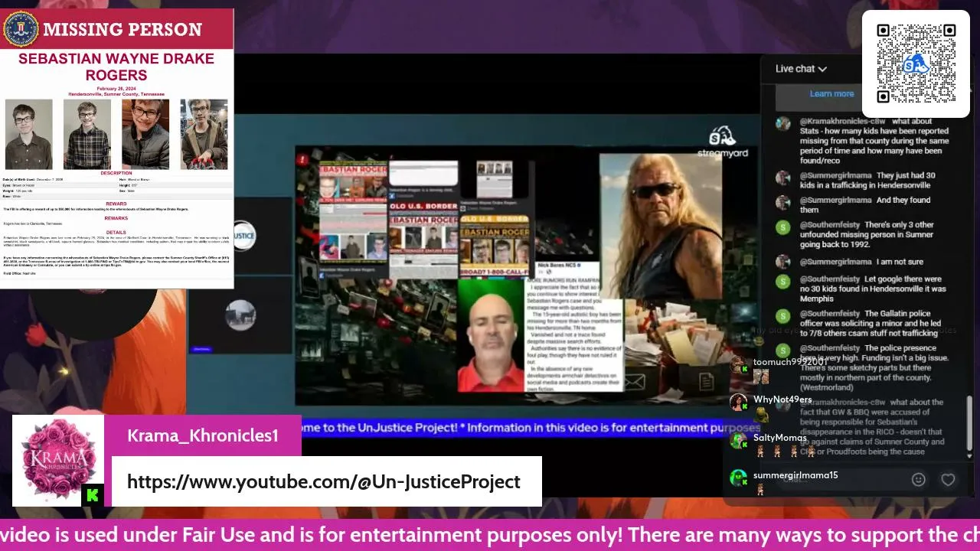Click the Learn more link in chat
This screenshot has height=551, width=980.
831,94
